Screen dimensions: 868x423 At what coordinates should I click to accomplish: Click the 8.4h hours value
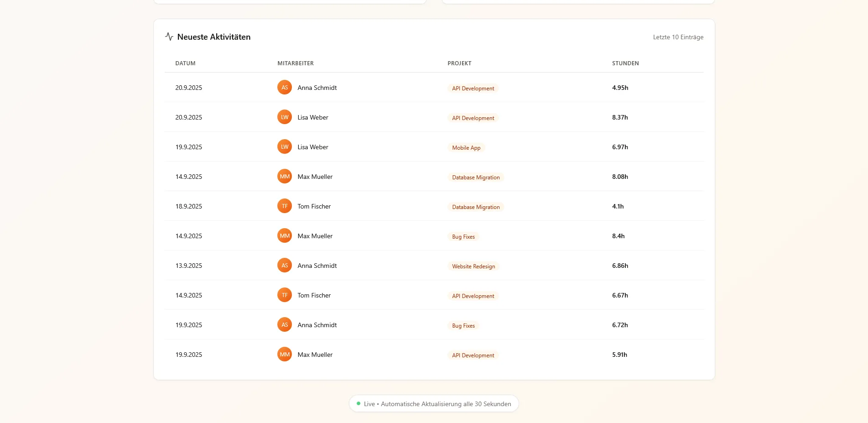(x=618, y=236)
